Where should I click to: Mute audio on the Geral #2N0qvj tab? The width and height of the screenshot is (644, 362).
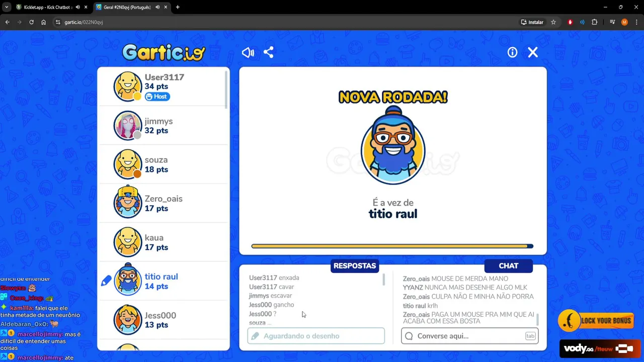[x=157, y=7]
